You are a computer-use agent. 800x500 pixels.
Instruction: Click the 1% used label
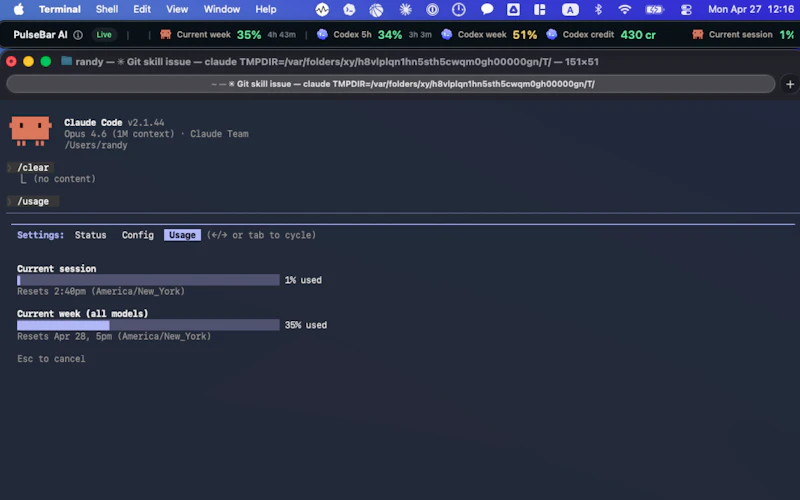pyautogui.click(x=303, y=280)
